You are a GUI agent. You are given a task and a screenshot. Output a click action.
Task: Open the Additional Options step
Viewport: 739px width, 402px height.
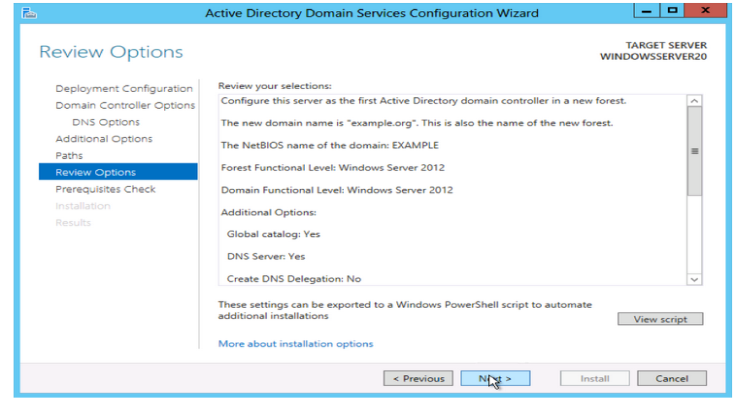tap(104, 139)
